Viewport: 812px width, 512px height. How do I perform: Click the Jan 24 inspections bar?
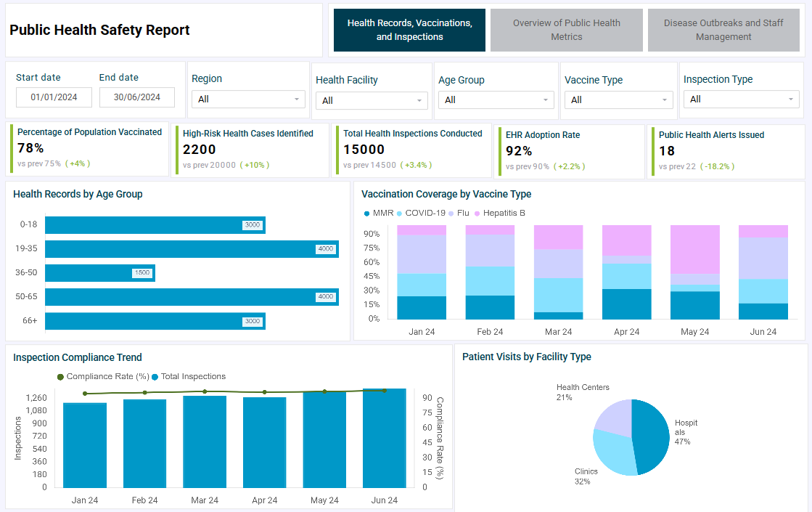click(x=85, y=446)
